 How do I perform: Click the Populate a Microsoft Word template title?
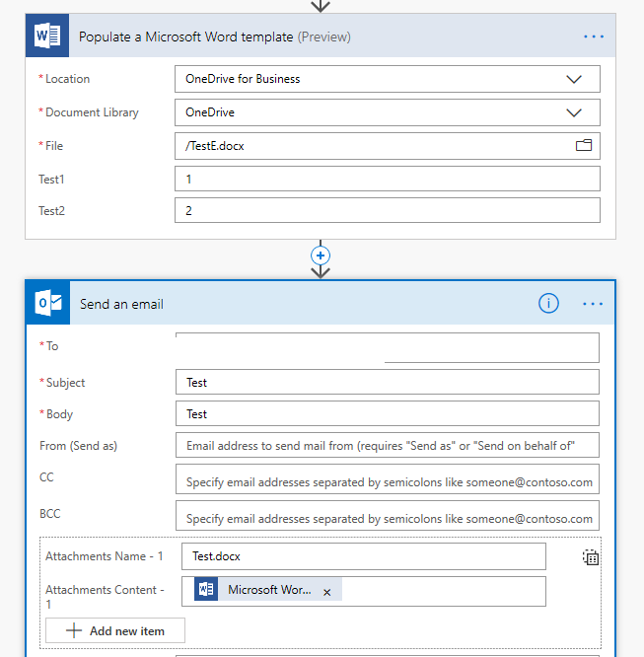pyautogui.click(x=185, y=36)
